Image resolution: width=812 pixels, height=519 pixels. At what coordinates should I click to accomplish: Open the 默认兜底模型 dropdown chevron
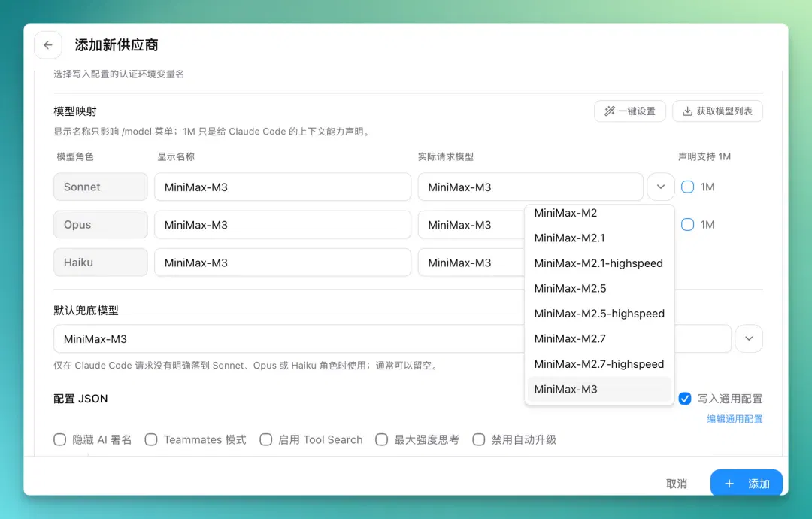coord(749,338)
